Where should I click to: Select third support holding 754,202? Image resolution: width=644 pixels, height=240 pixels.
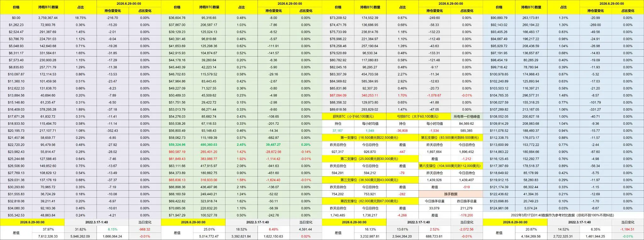337,194
